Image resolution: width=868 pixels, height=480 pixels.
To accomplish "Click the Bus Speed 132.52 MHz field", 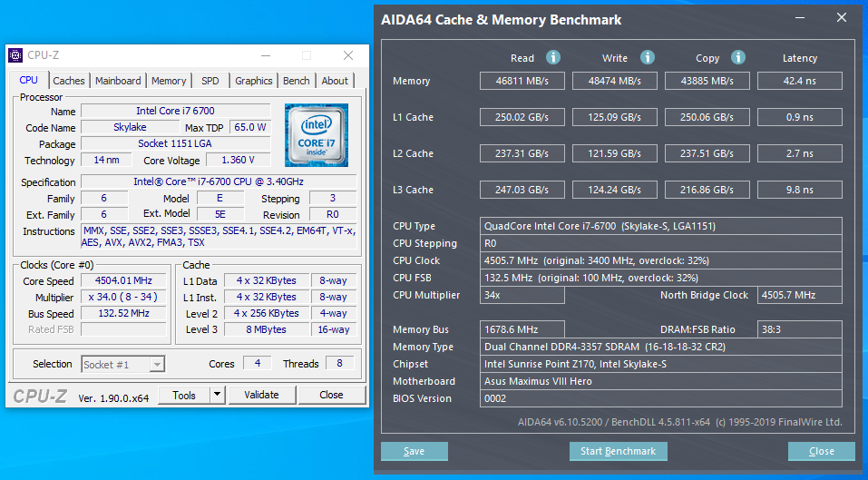I will point(123,313).
